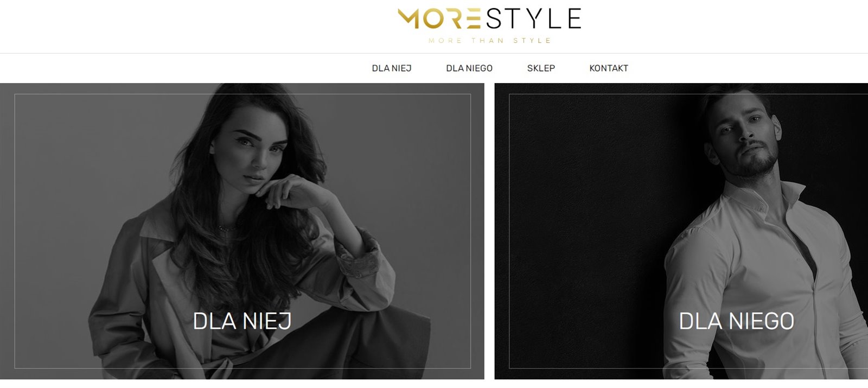Go to the SKLEP menu item

pyautogui.click(x=541, y=68)
